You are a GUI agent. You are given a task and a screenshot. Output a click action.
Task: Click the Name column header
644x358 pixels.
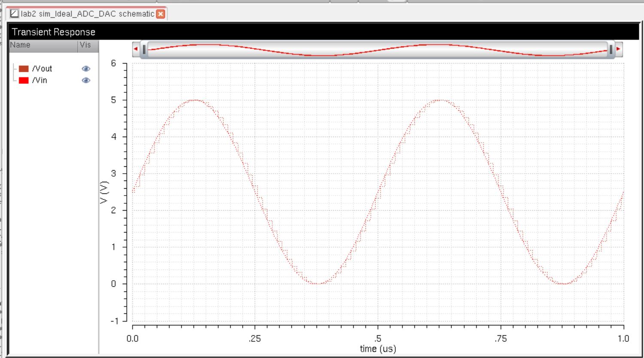(x=43, y=45)
